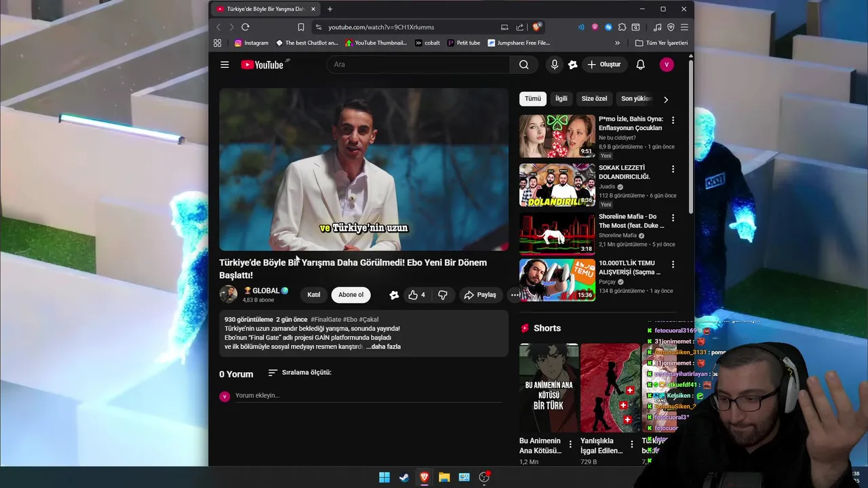The height and width of the screenshot is (488, 868).
Task: Click the Windows Start button
Action: point(384,477)
